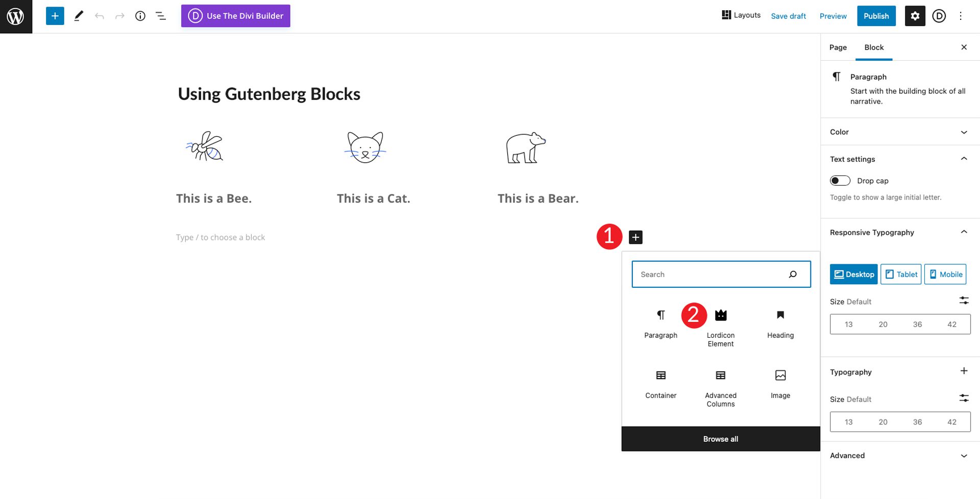
Task: Open the custom font size slider control
Action: pos(964,300)
